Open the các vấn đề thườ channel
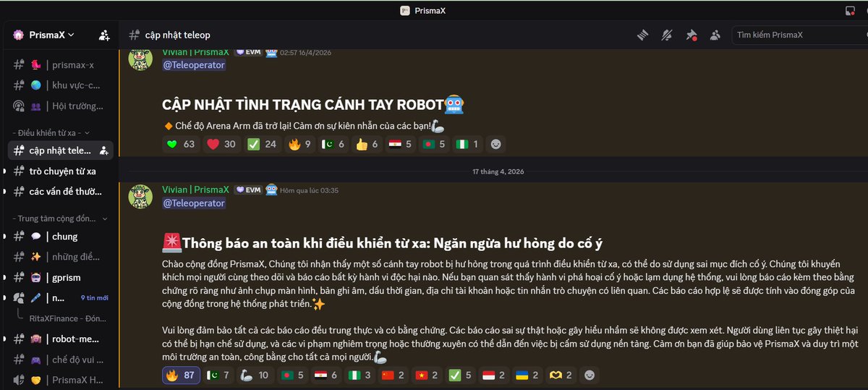 (61, 192)
